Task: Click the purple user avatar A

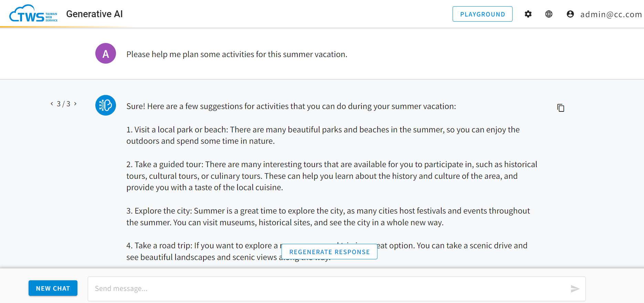Action: pos(106,53)
